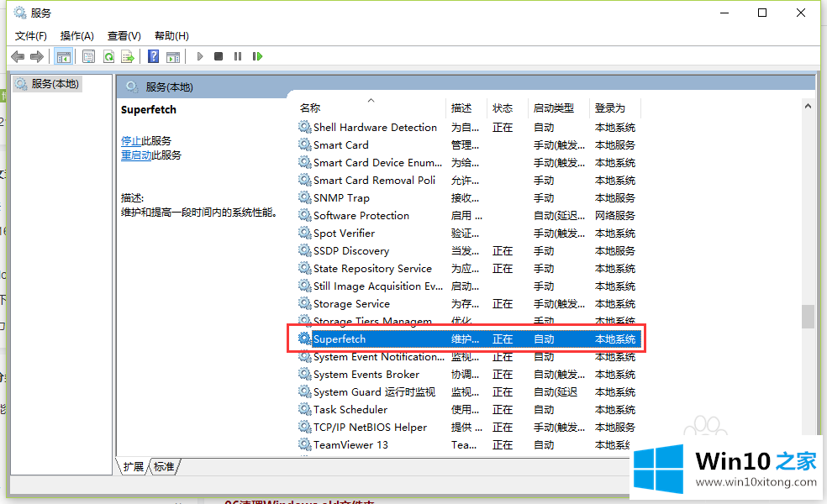Toggle the show/hide console tree icon

point(63,56)
